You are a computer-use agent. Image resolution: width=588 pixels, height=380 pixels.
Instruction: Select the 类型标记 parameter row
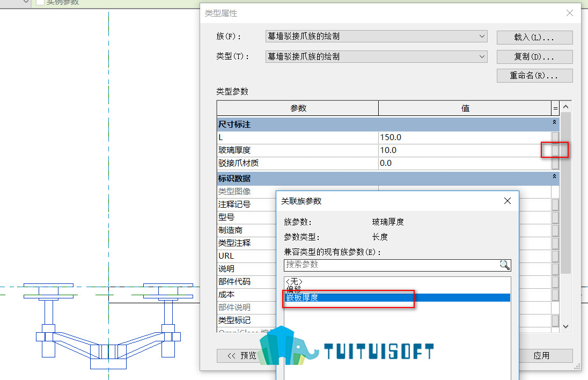point(246,320)
